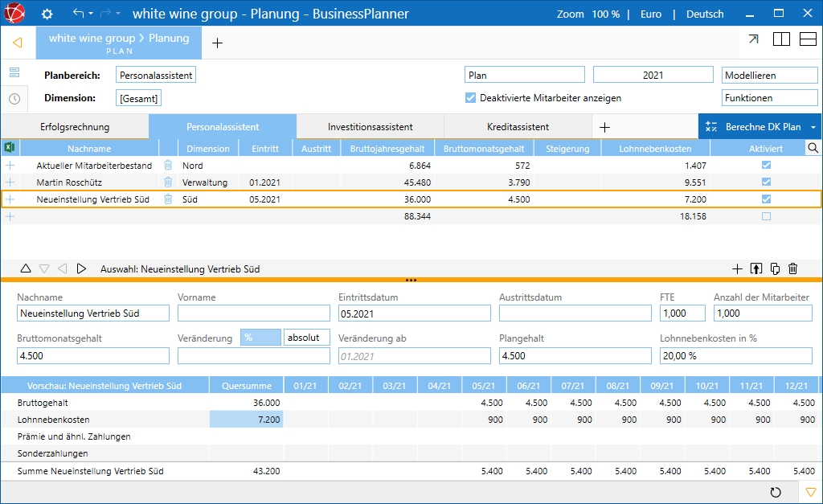Open the Planbereich Personalassistent dropdown
823x504 pixels.
pyautogui.click(x=156, y=75)
